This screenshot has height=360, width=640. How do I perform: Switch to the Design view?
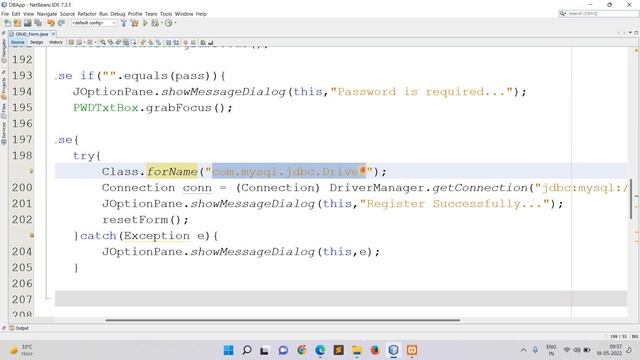36,42
